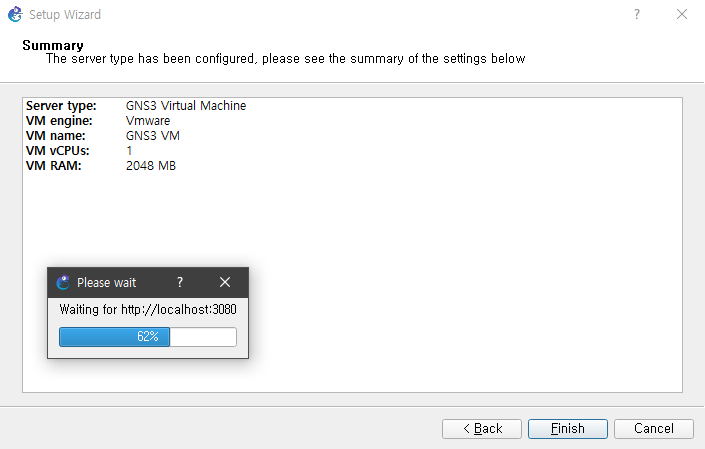Click the 'VM name:' label

click(55, 136)
